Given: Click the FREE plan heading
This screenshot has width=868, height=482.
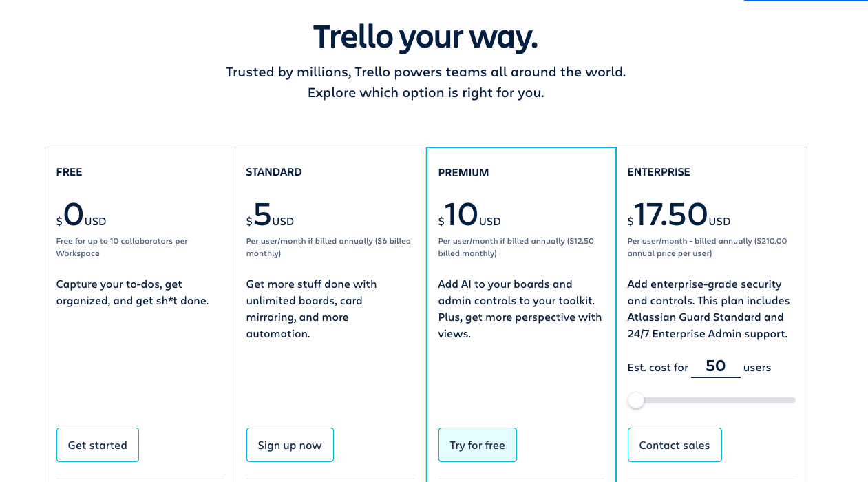Looking at the screenshot, I should [69, 171].
